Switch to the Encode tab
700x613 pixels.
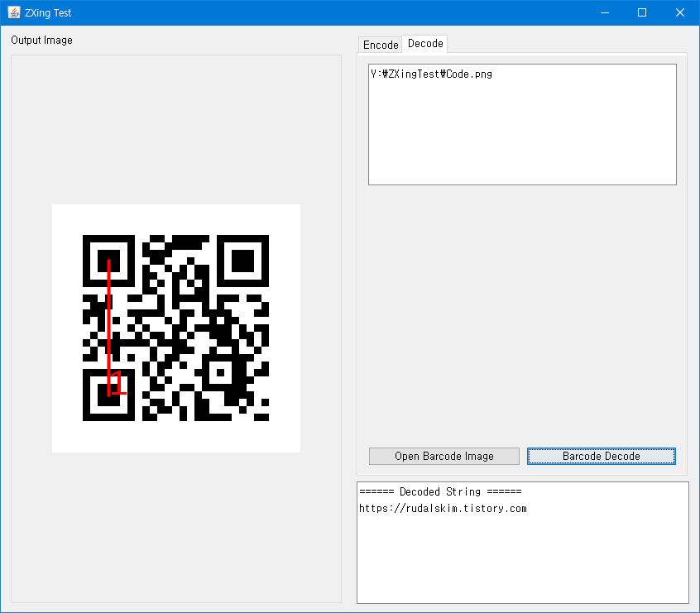[381, 45]
